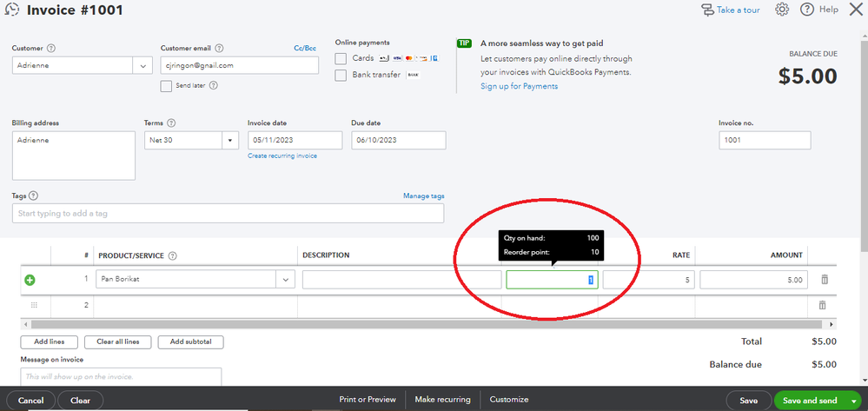Click the Customer help tooltip icon
This screenshot has height=411, width=868.
pyautogui.click(x=51, y=48)
